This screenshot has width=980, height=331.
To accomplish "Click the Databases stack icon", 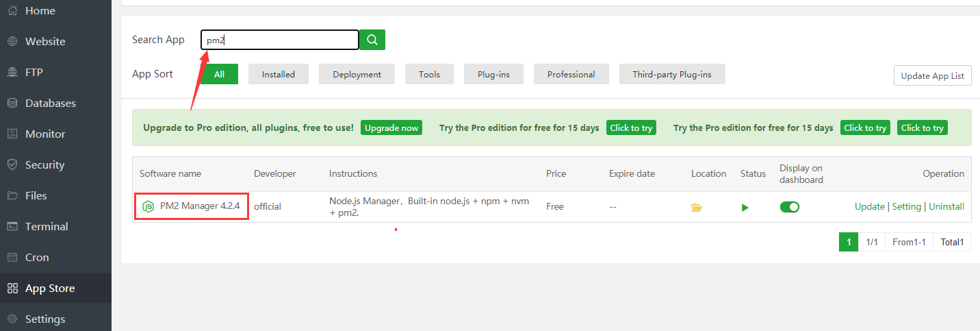I will click(12, 103).
